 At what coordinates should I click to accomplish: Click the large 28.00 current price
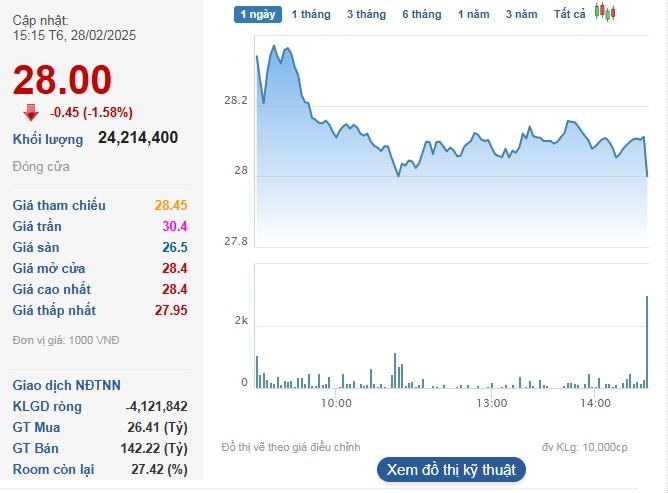point(62,80)
